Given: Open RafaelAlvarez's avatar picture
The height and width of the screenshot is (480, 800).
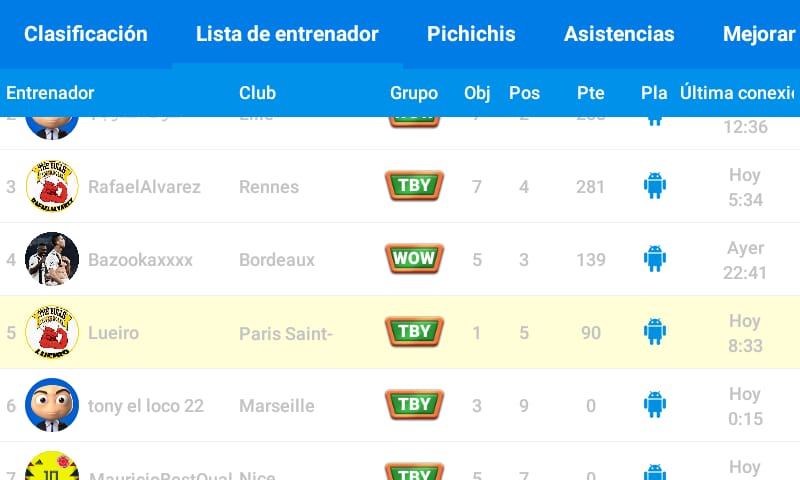Looking at the screenshot, I should [x=52, y=186].
